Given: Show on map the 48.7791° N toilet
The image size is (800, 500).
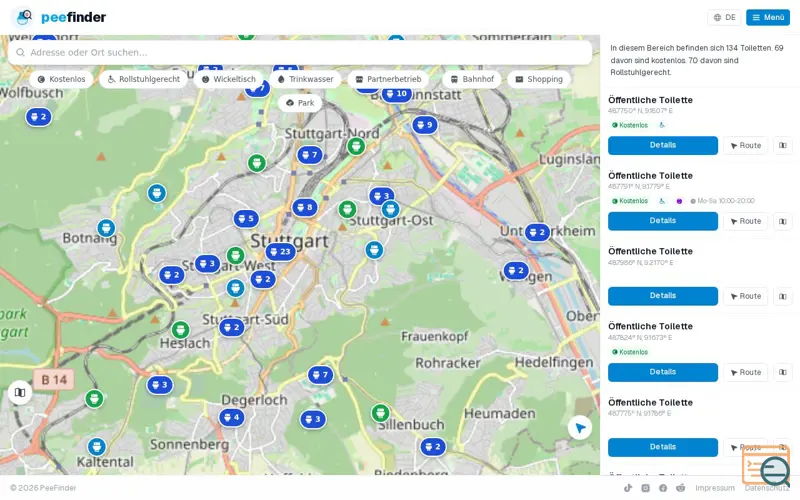Looking at the screenshot, I should point(783,221).
